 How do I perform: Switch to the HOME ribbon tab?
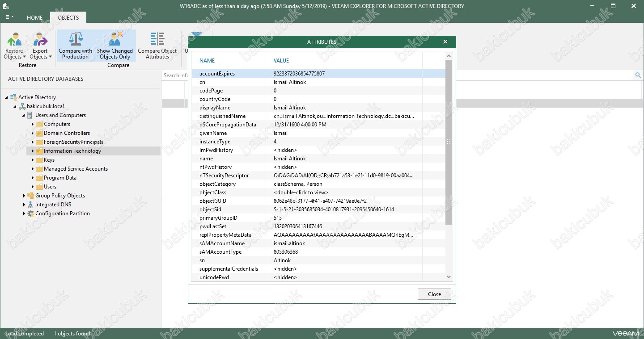[34, 18]
